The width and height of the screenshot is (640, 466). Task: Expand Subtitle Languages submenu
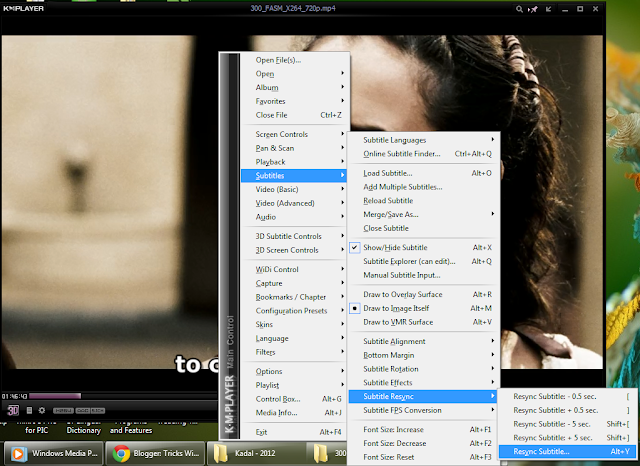423,140
